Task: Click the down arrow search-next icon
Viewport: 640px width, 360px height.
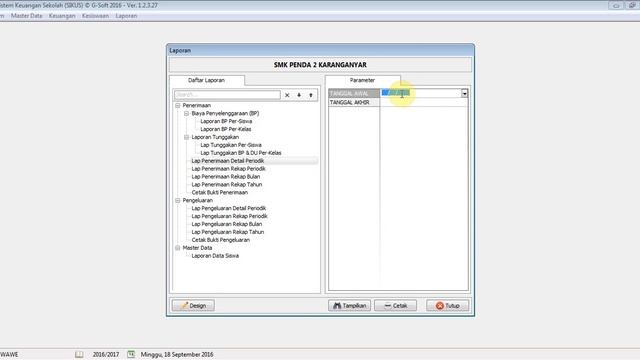Action: [299, 95]
